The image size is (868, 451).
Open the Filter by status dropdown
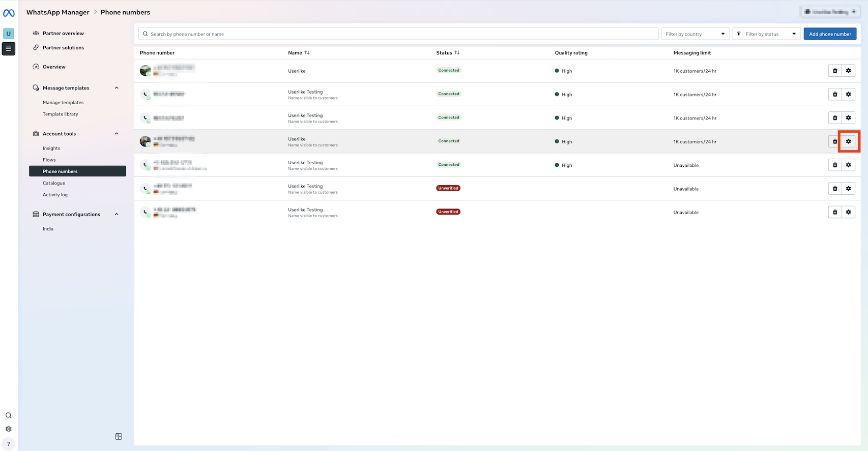766,34
